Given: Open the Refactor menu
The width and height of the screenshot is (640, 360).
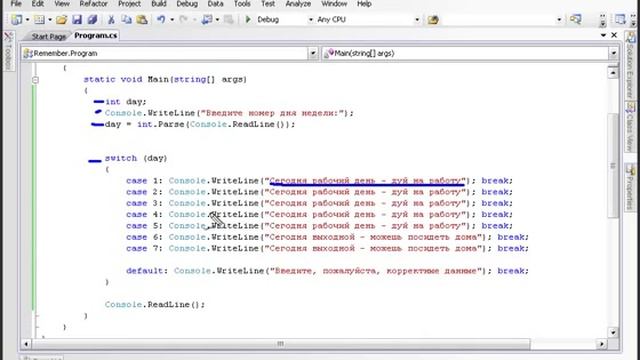Looking at the screenshot, I should [93, 4].
